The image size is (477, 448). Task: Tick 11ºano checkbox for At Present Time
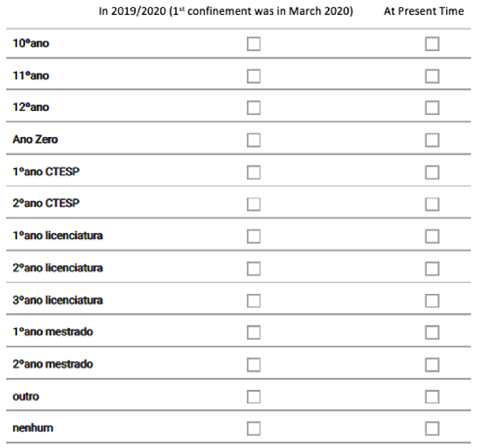click(432, 76)
